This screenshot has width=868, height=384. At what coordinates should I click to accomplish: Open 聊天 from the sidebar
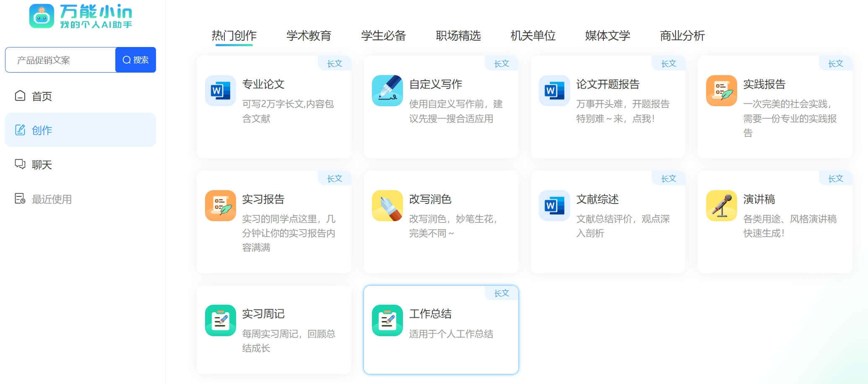42,165
